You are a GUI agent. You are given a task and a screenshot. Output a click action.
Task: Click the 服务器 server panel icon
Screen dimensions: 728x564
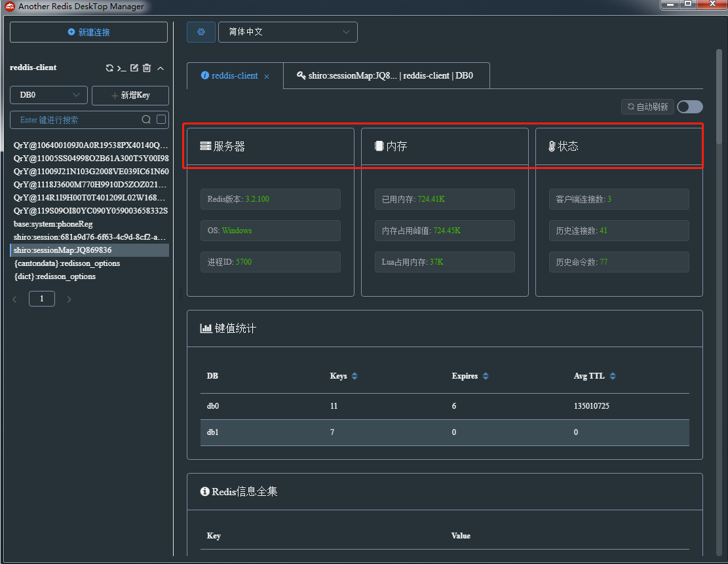click(x=206, y=145)
